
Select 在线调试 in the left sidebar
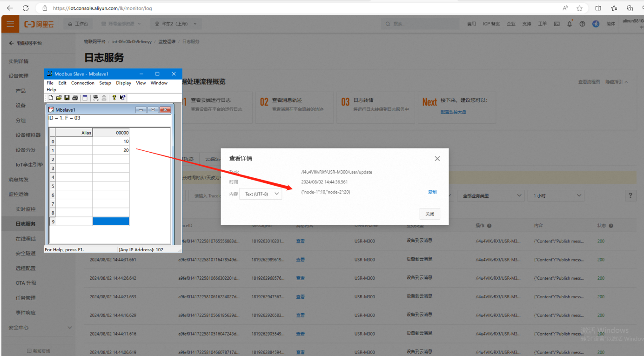(26, 239)
